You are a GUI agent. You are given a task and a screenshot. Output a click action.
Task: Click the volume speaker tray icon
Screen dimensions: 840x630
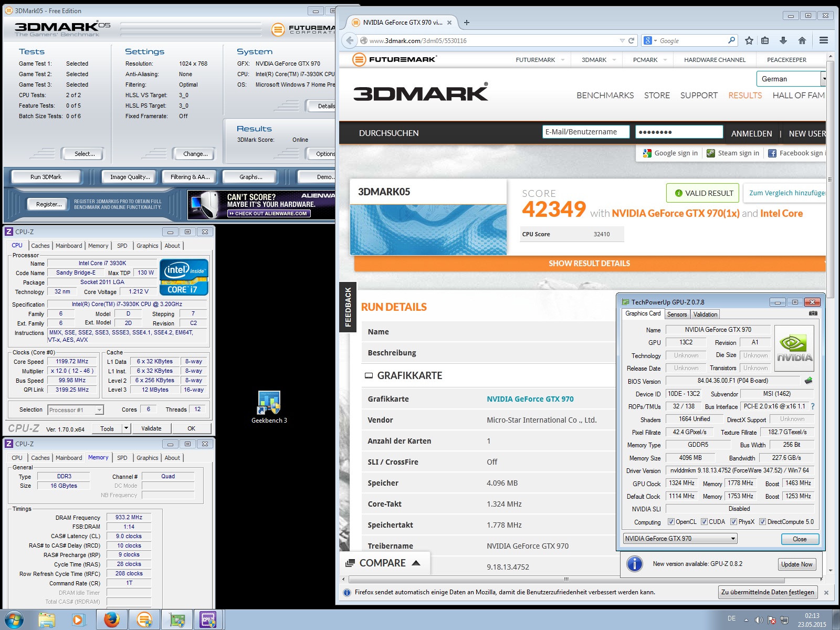[759, 620]
